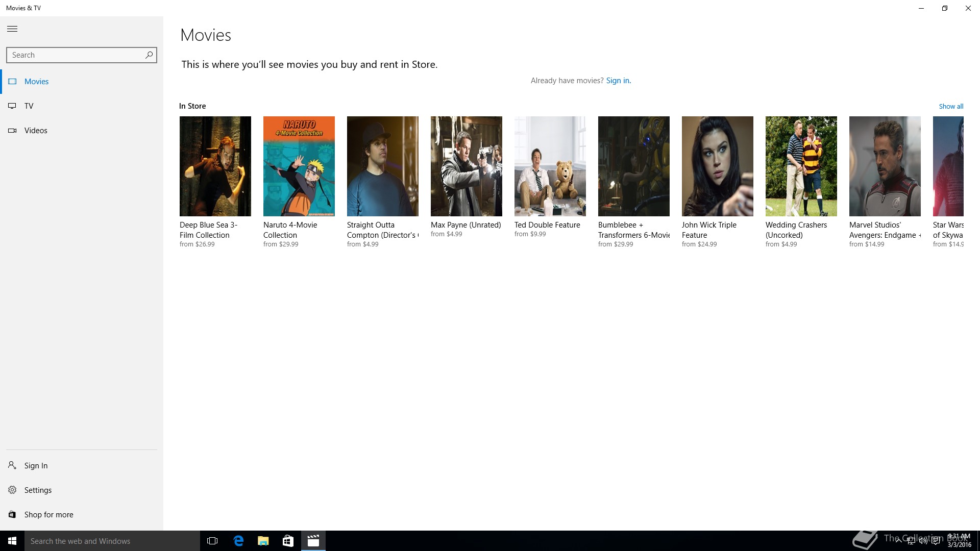Select the Movies section label
This screenshot has width=980, height=551.
click(x=36, y=82)
